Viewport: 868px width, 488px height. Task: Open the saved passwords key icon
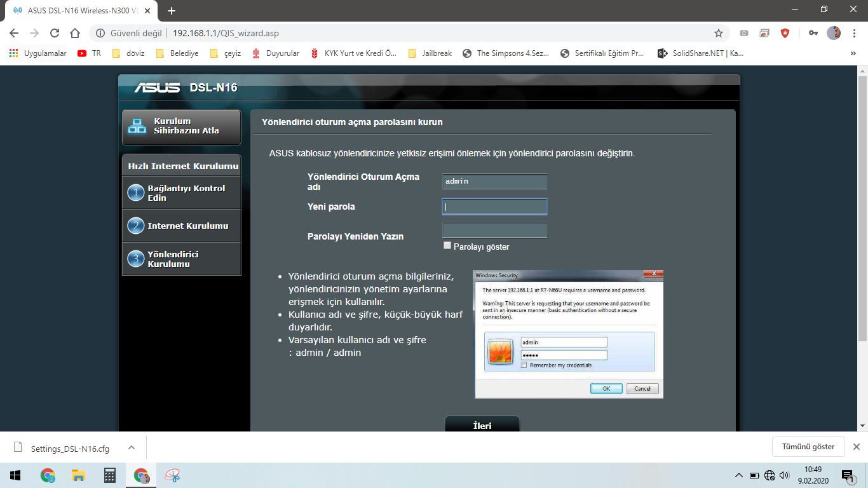813,33
